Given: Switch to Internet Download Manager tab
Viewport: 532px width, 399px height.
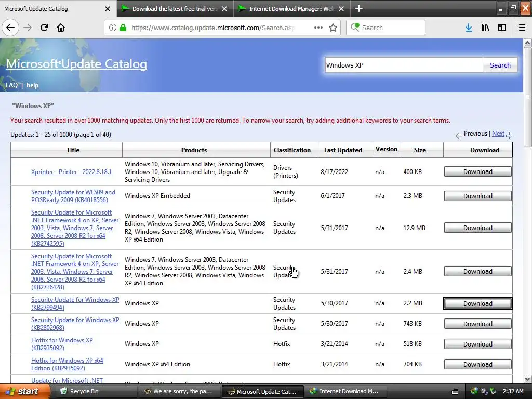Looking at the screenshot, I should 292,9.
